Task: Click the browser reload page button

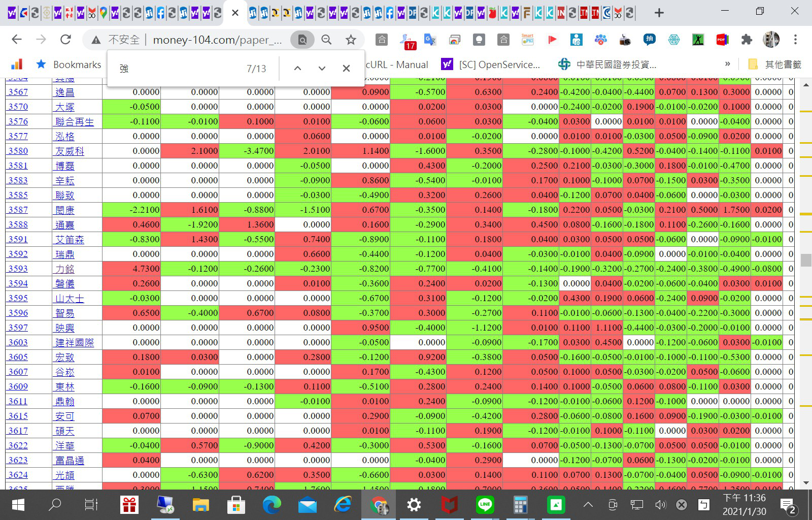Action: [65, 40]
